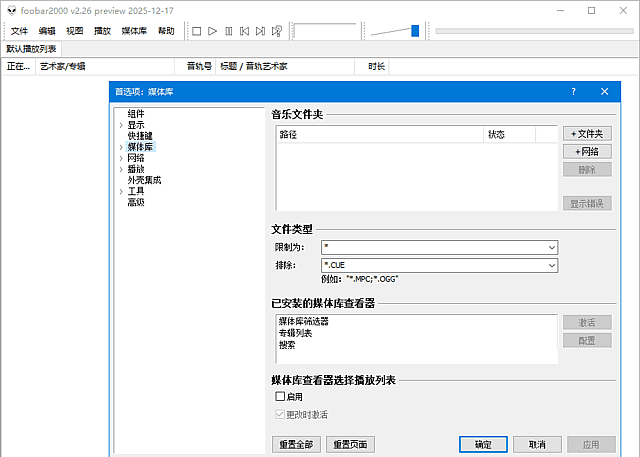The image size is (640, 457).
Task: Click the 标题 / 音轨艺术家 column header
Action: tap(285, 67)
